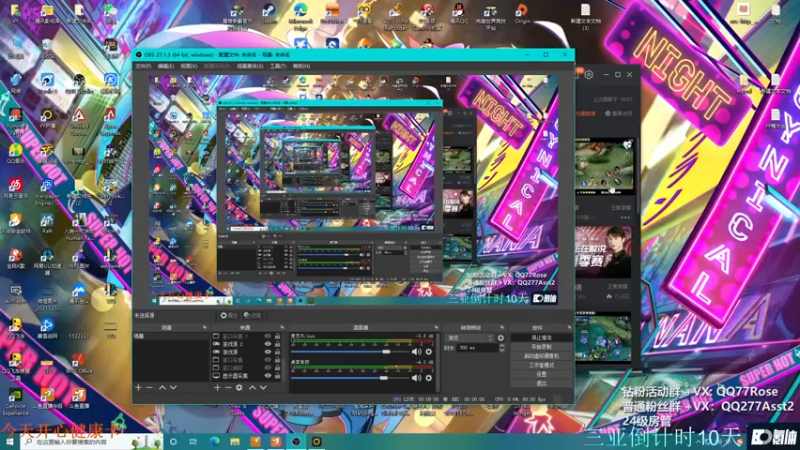Screen dimensions: 800x450
Task: Open the top game thumbnail in the window behind OBS
Action: pos(604,166)
